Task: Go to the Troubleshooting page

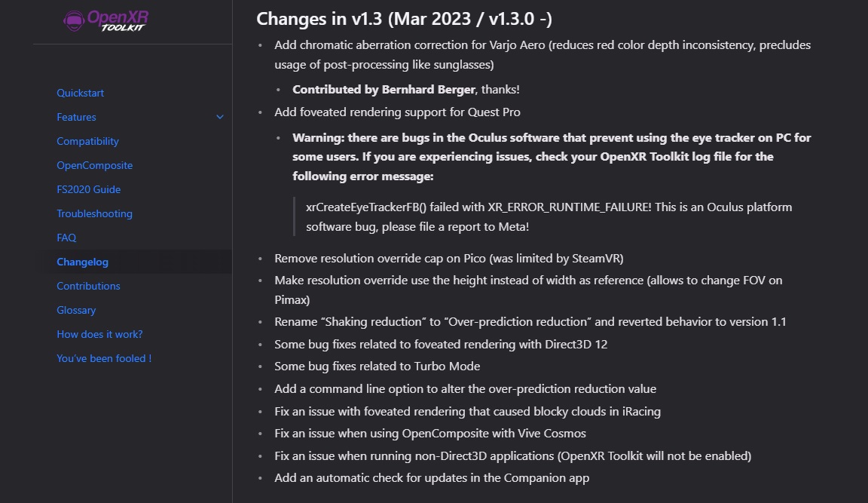Action: pos(94,213)
